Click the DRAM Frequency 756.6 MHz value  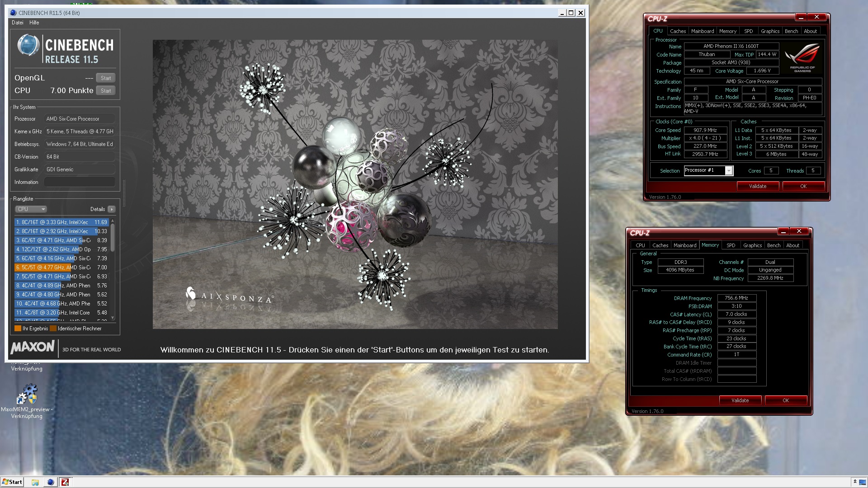[x=736, y=298]
